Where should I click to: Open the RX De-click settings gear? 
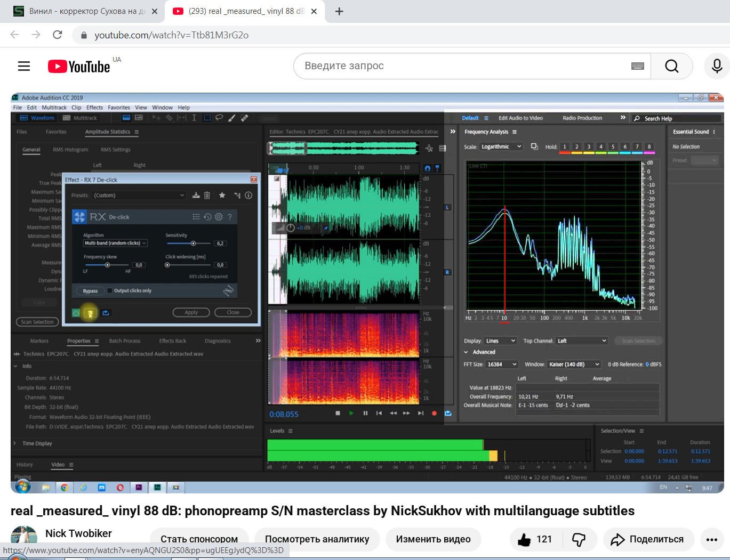[x=219, y=217]
